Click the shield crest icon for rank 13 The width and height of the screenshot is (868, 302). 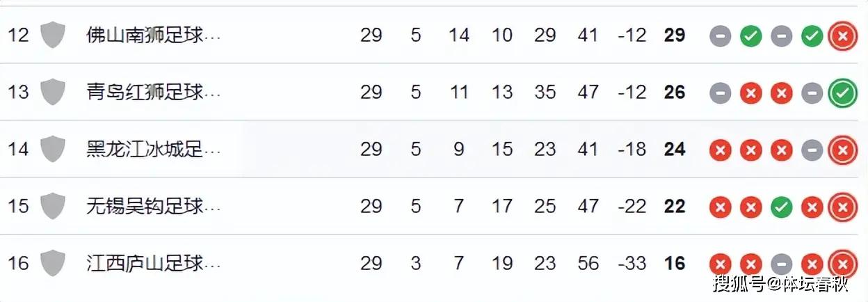pos(53,92)
